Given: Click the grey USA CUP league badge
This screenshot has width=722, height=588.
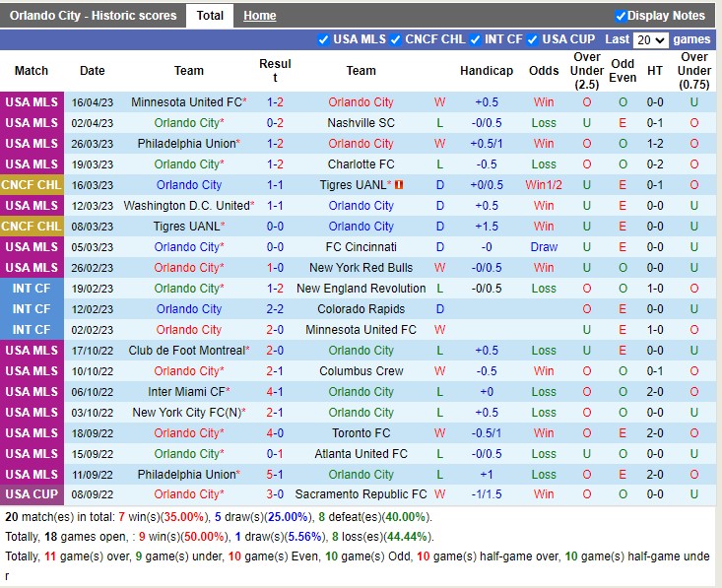Looking at the screenshot, I should click(32, 495).
